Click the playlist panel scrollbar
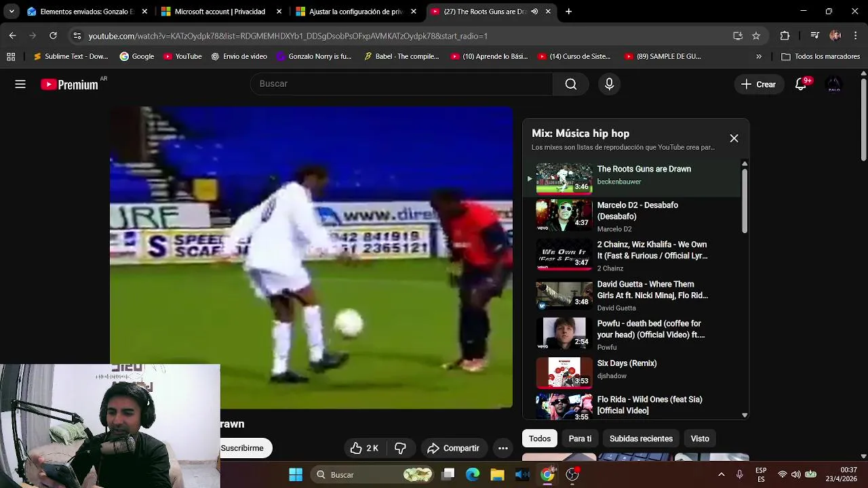The image size is (868, 488). (x=745, y=201)
